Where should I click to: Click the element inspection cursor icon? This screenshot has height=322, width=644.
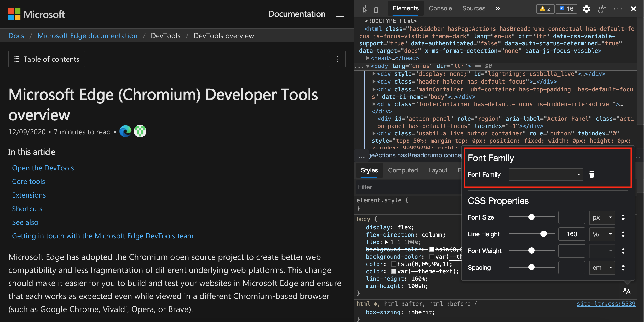coord(363,8)
